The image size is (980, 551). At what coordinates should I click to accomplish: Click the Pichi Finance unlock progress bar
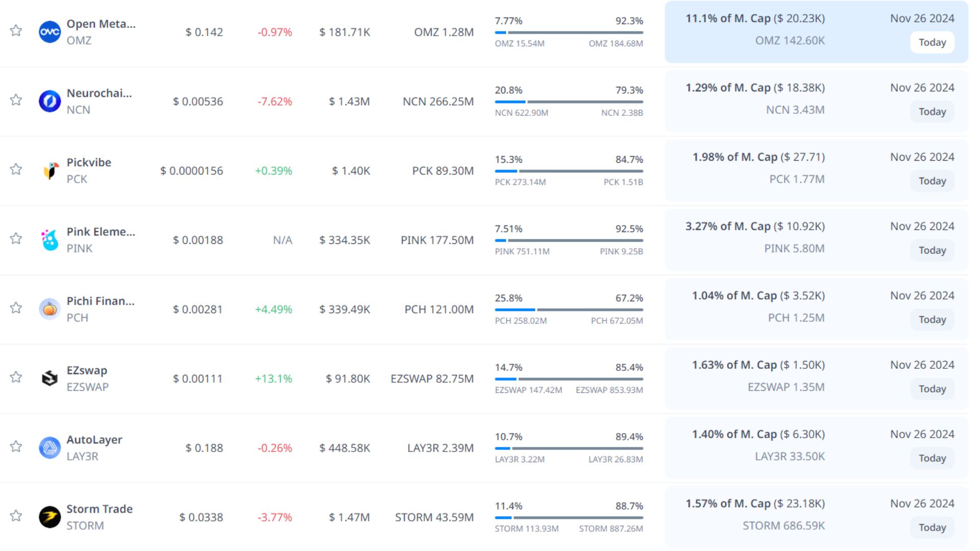(569, 310)
